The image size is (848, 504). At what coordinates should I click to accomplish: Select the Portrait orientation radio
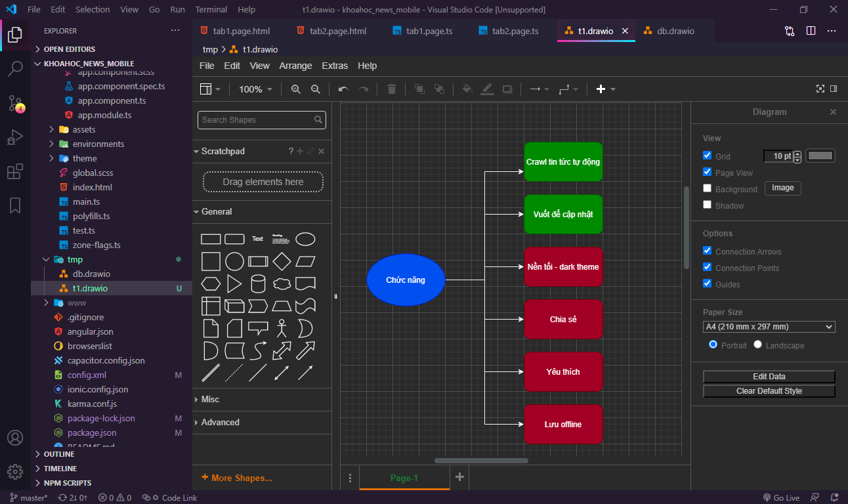point(713,345)
